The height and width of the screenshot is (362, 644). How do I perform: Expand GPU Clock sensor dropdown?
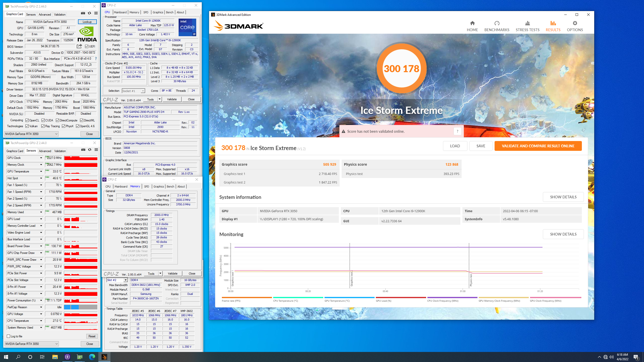tap(41, 158)
